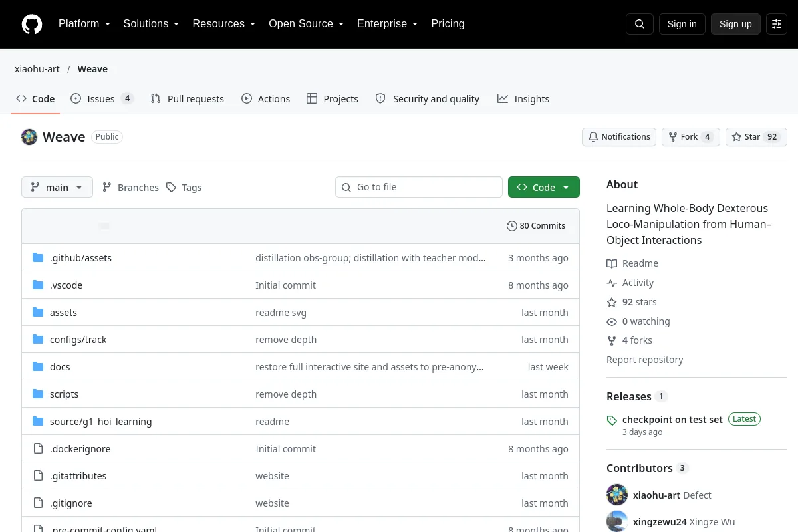
Task: Select the Code tab
Action: coord(35,98)
